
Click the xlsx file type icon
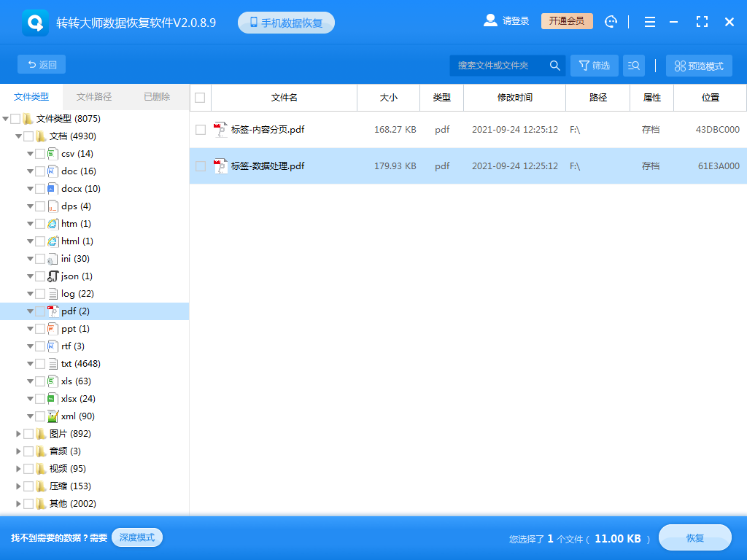click(x=53, y=399)
